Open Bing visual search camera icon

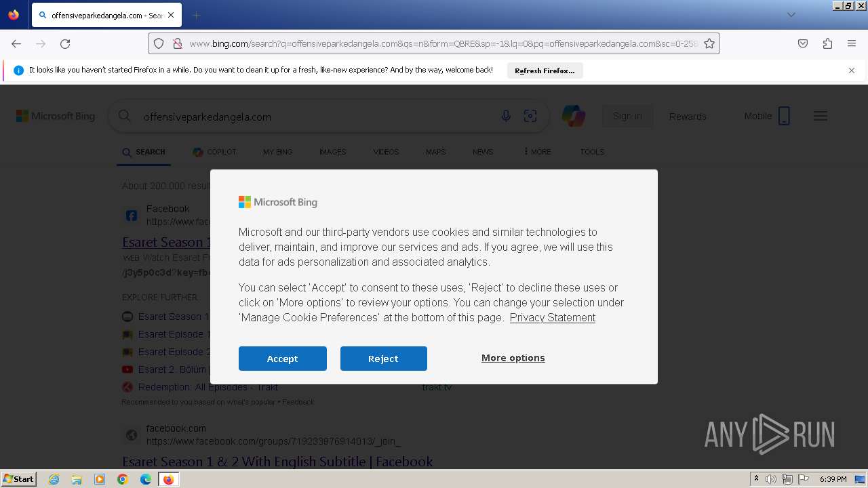[x=530, y=117]
